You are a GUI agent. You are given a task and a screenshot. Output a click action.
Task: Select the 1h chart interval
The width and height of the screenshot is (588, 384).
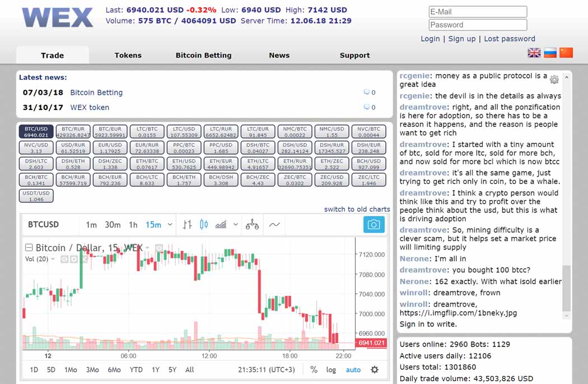pos(133,225)
